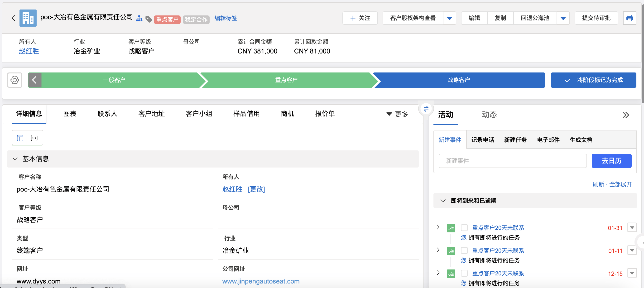Collapse the 基本信息 section
Screen dimensions: 644x288
tap(15, 159)
